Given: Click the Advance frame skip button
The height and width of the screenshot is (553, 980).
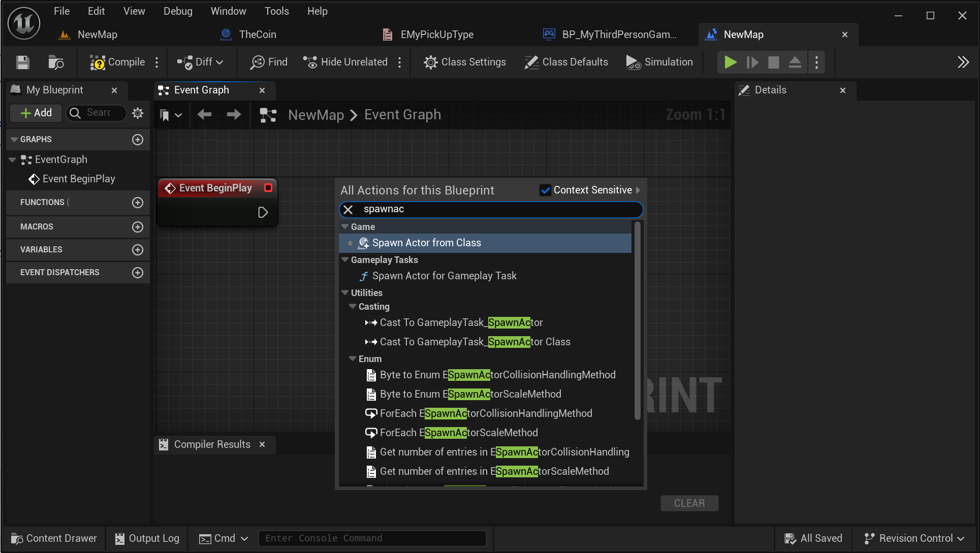Looking at the screenshot, I should coord(752,62).
